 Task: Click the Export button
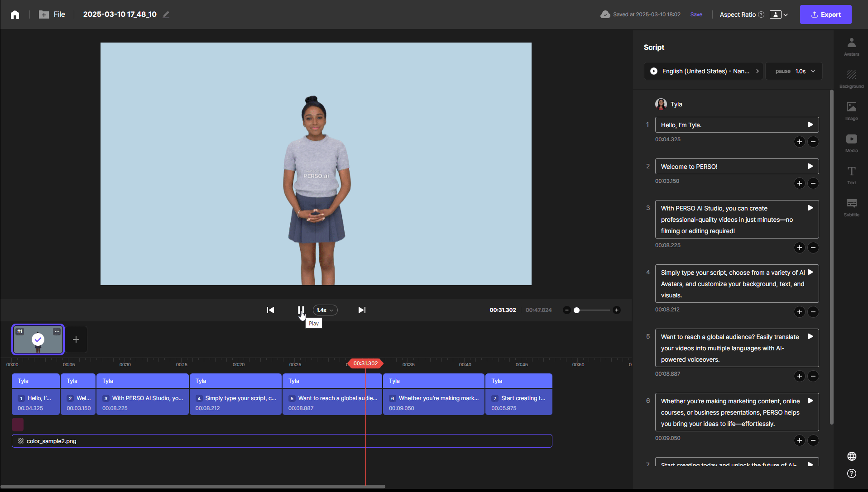(825, 14)
